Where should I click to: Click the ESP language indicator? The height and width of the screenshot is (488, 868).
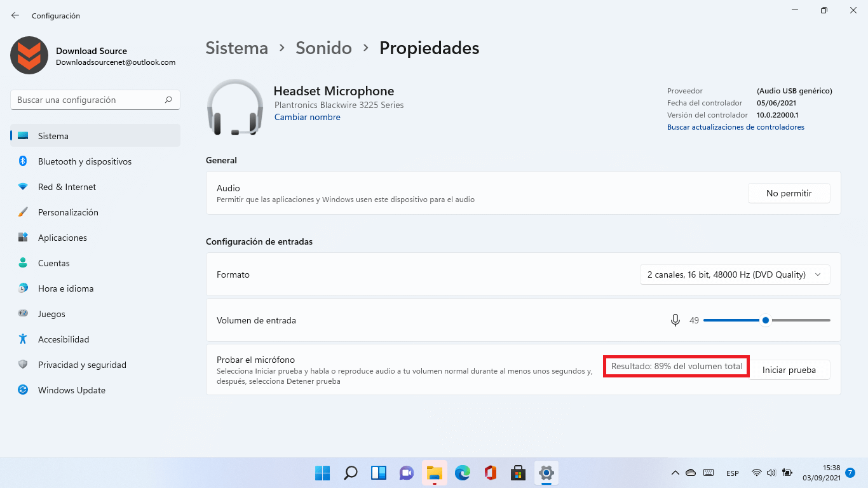(x=733, y=473)
